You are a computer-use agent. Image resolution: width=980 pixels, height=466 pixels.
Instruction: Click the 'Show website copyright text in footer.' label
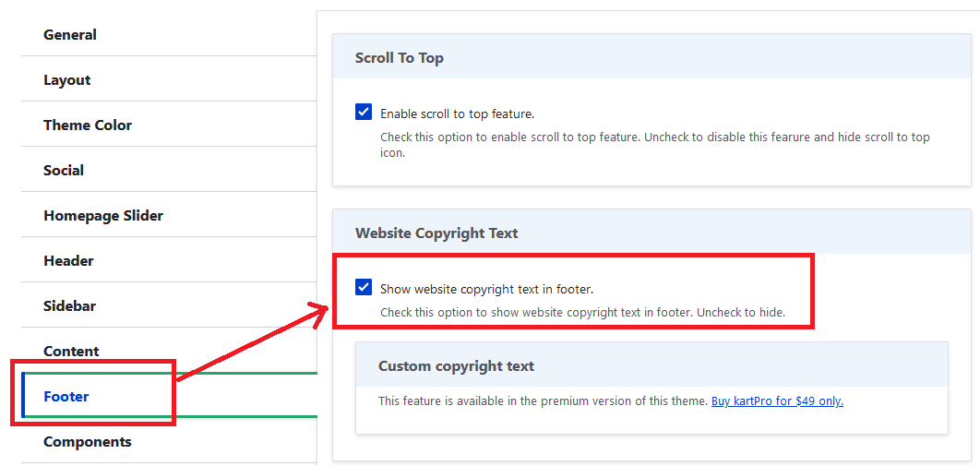tap(486, 289)
